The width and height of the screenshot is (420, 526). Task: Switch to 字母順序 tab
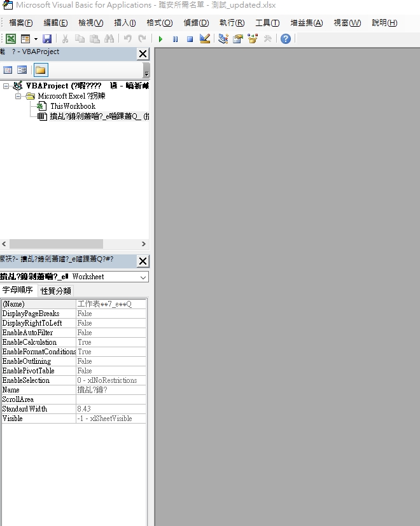tap(18, 290)
